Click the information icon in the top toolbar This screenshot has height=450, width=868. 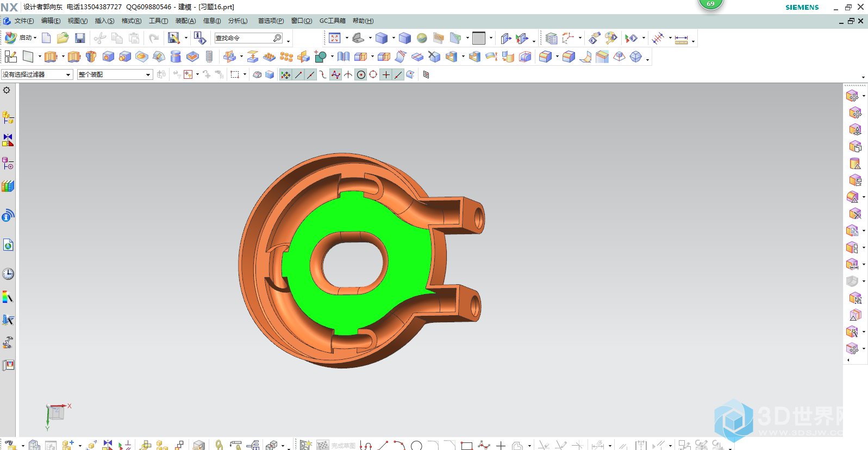coord(199,38)
